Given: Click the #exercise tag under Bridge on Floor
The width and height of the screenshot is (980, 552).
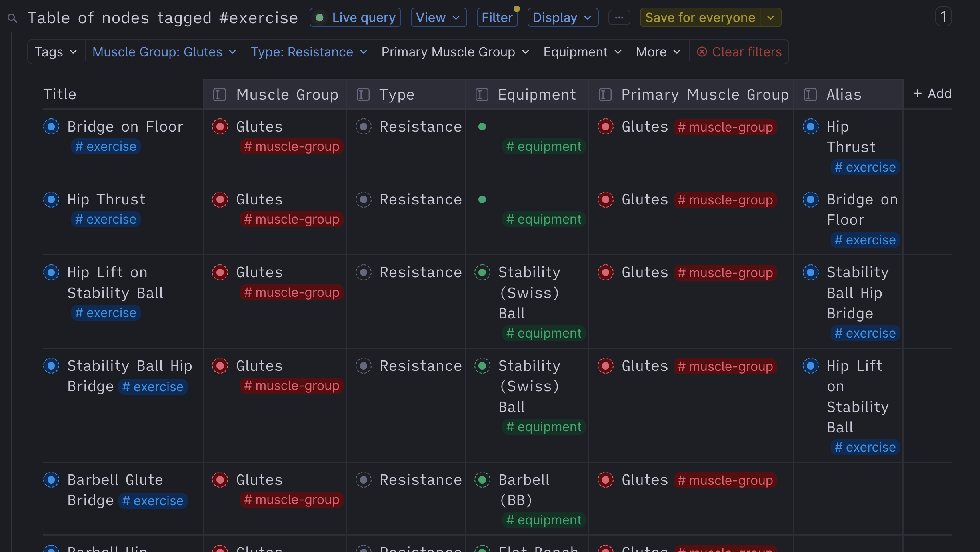Looking at the screenshot, I should click(106, 146).
